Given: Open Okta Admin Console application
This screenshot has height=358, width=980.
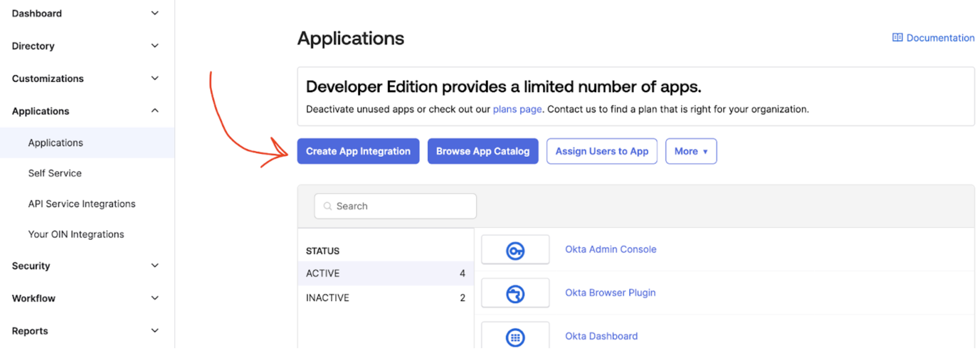Looking at the screenshot, I should click(611, 249).
